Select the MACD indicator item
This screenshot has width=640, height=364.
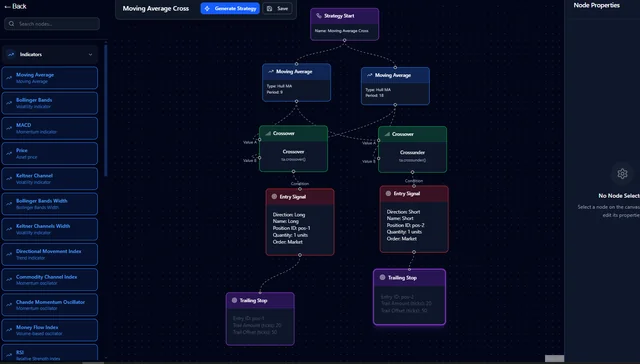pos(50,128)
